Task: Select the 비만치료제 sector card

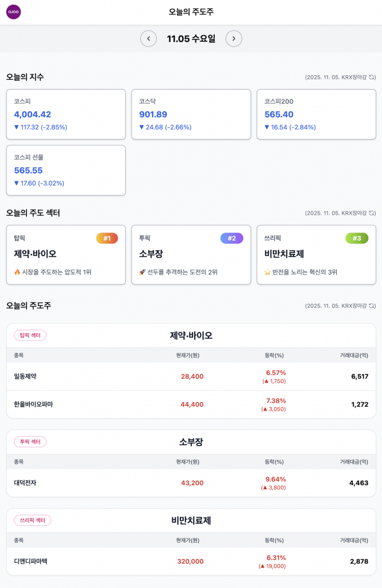Action: click(x=316, y=255)
